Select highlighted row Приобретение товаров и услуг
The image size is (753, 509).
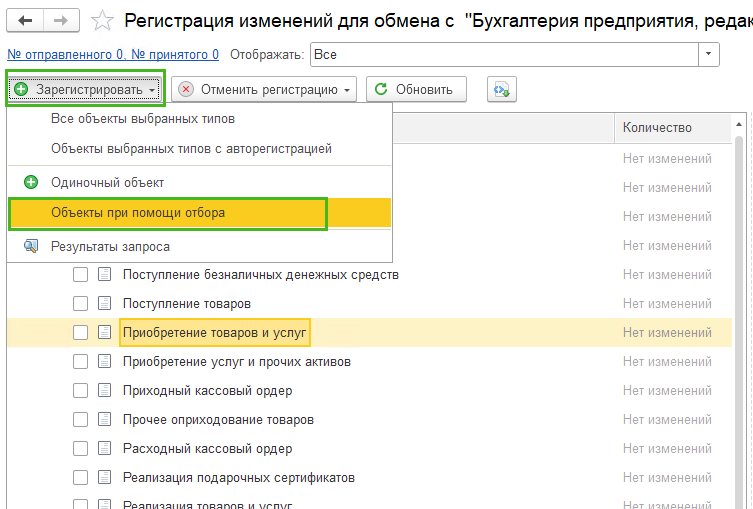[370, 332]
